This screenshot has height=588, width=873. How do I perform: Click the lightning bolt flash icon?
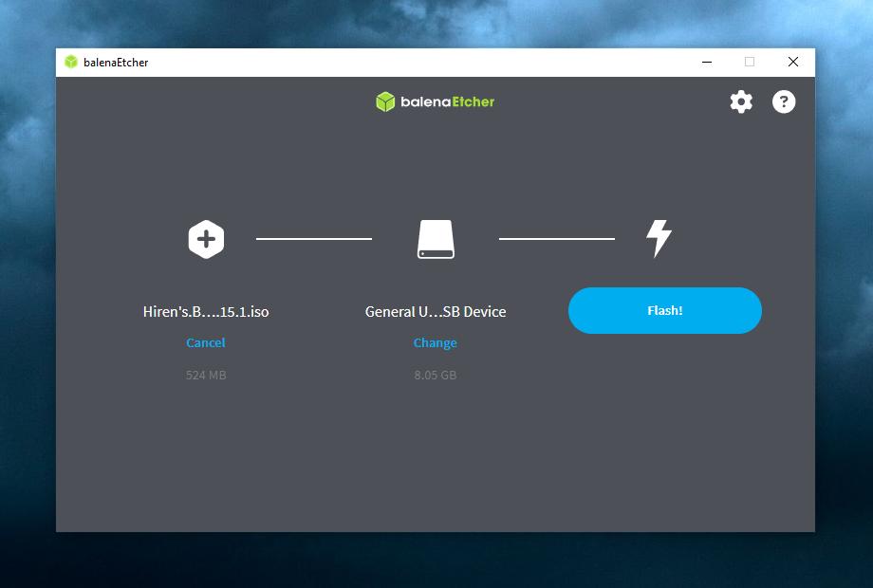pyautogui.click(x=659, y=238)
